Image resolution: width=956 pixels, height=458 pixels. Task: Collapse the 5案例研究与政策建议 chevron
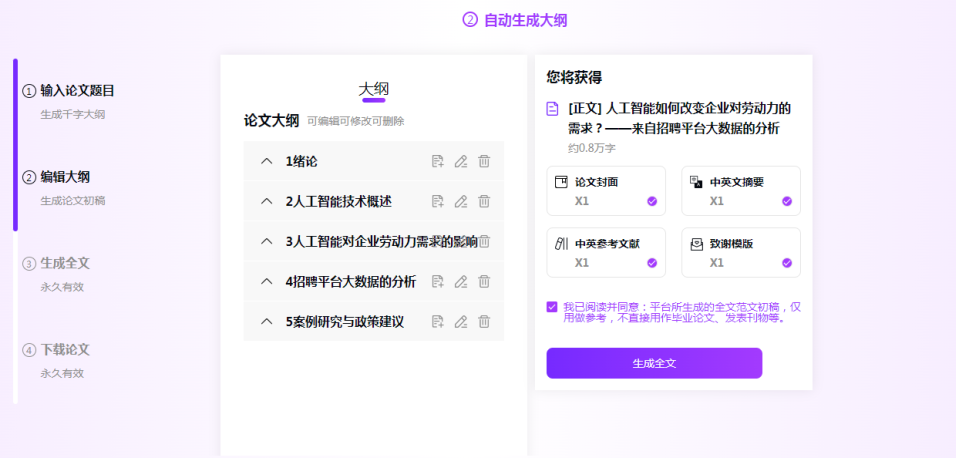click(266, 321)
